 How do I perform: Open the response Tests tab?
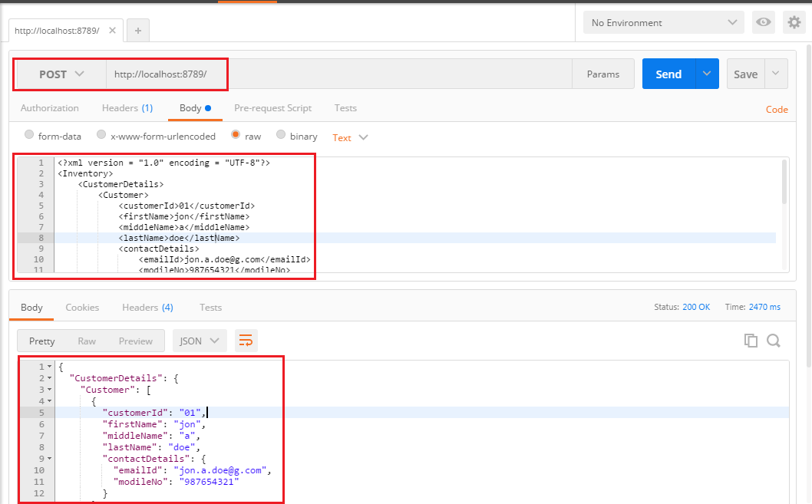[211, 308]
